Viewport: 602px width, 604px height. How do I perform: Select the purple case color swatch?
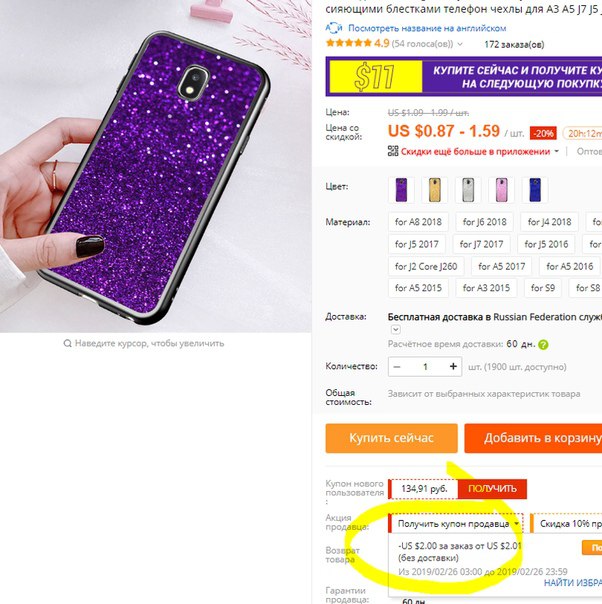pos(401,190)
